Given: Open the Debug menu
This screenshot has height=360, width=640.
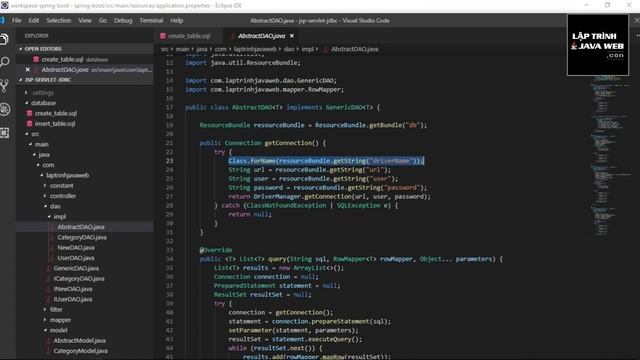Looking at the screenshot, I should (x=123, y=20).
